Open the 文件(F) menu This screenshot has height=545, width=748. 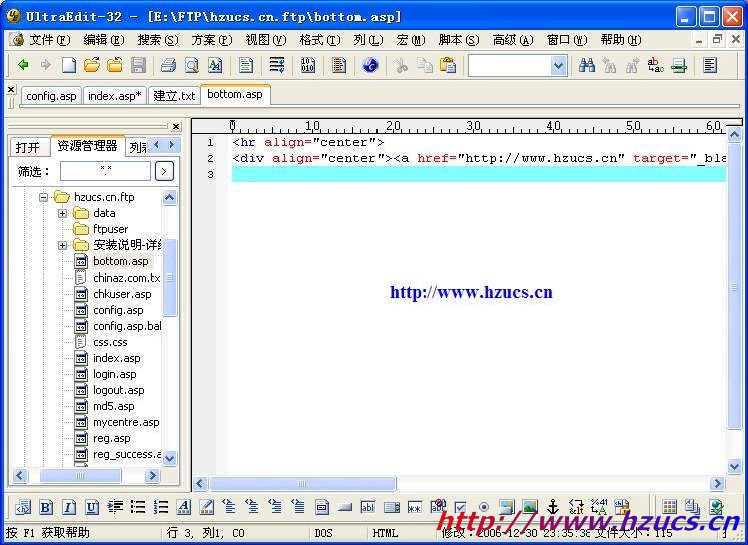50,40
